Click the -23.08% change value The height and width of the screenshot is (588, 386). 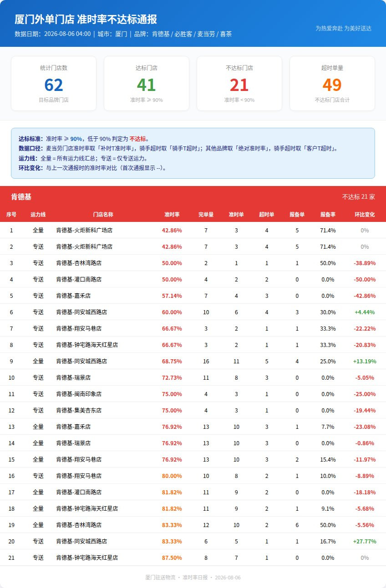[365, 427]
